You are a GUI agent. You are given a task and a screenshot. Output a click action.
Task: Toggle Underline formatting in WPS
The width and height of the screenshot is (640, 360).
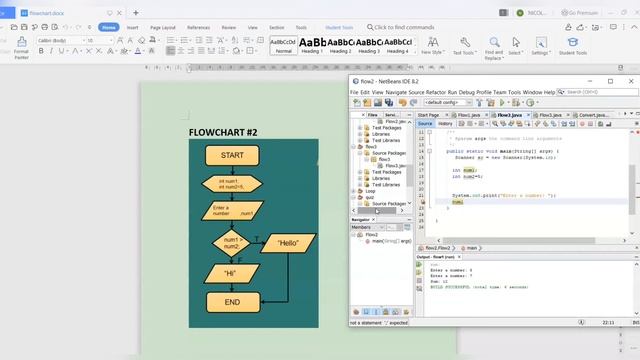[x=61, y=51]
